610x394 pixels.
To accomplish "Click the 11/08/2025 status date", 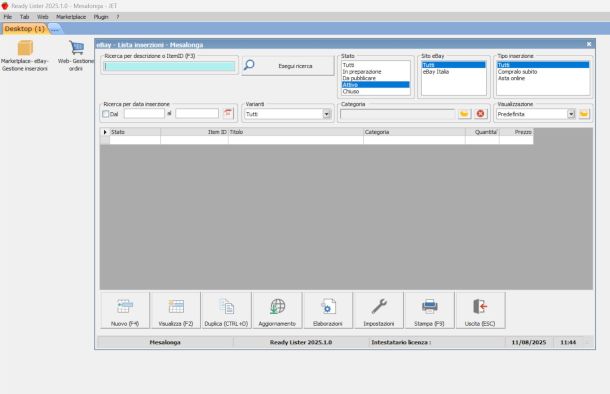I will pos(529,342).
